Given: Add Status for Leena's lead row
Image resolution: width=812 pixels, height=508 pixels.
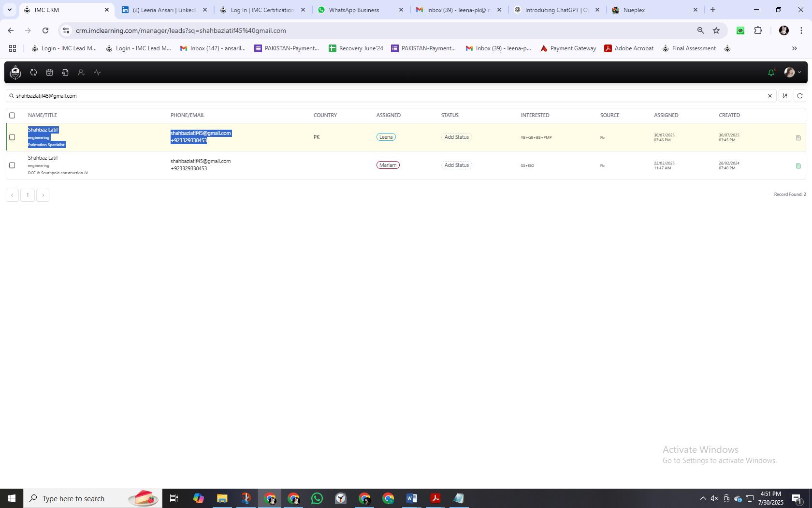Looking at the screenshot, I should coord(457,137).
